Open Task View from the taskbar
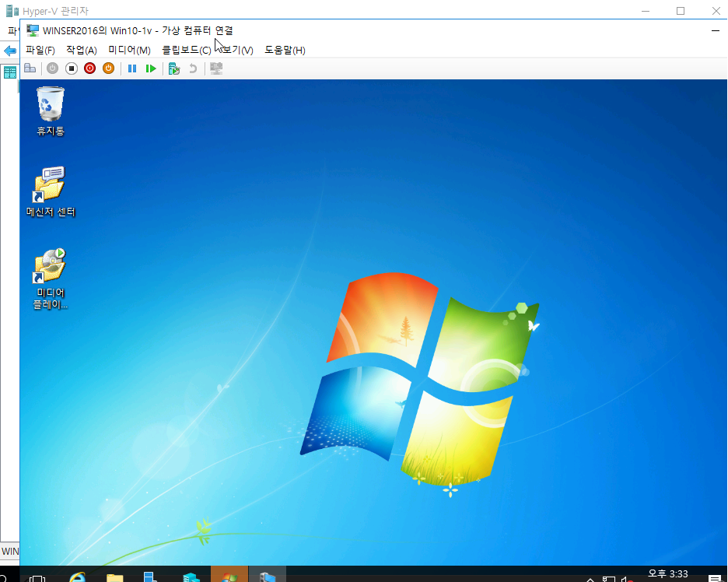 pyautogui.click(x=37, y=577)
